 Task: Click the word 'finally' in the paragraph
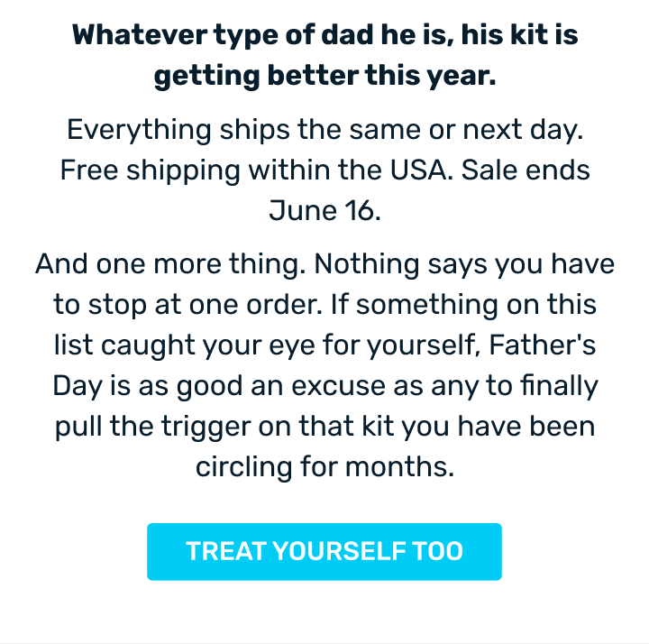[559, 387]
